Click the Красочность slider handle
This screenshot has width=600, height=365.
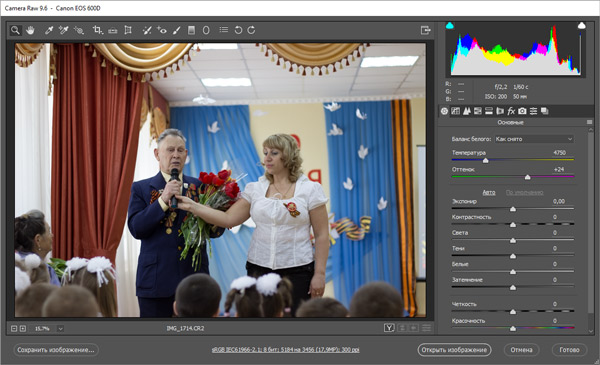[x=513, y=329]
